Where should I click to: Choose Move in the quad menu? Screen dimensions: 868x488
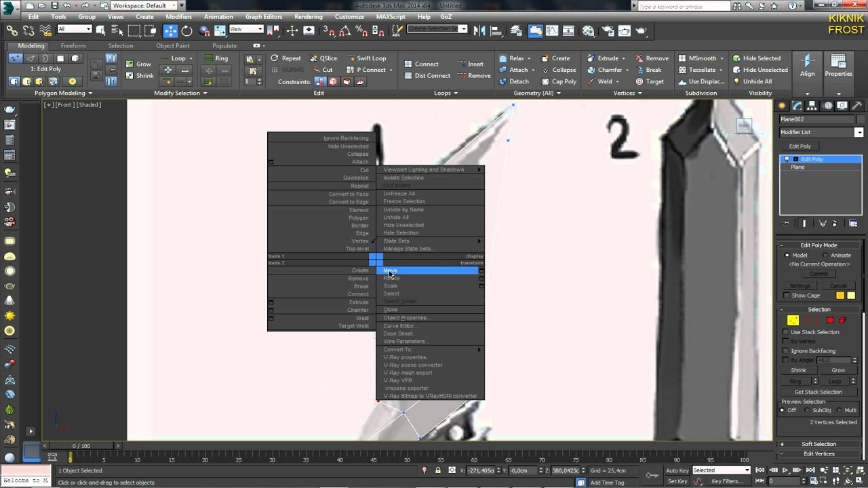coord(427,270)
